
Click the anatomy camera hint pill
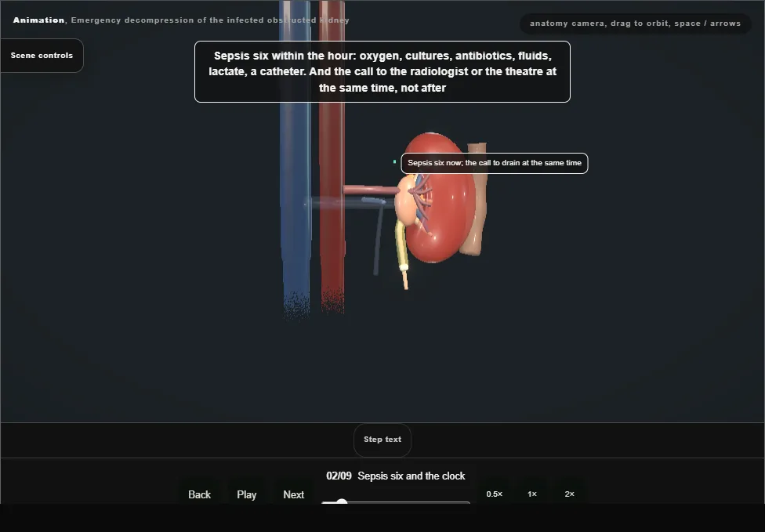[x=635, y=24]
